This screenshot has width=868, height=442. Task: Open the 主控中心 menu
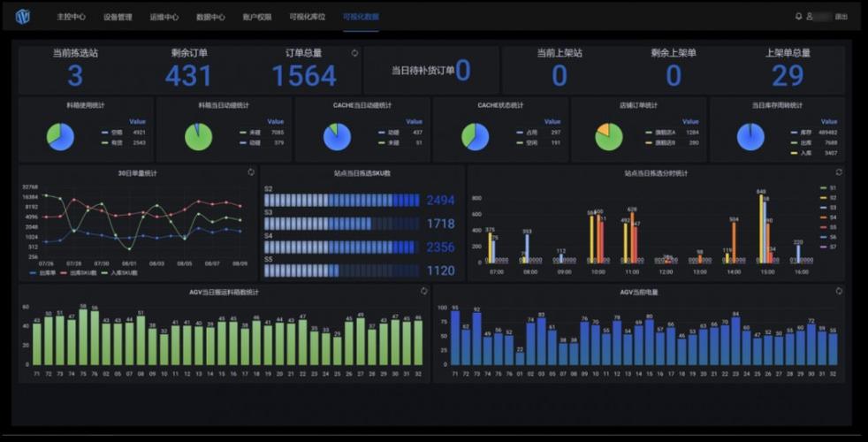[x=71, y=17]
